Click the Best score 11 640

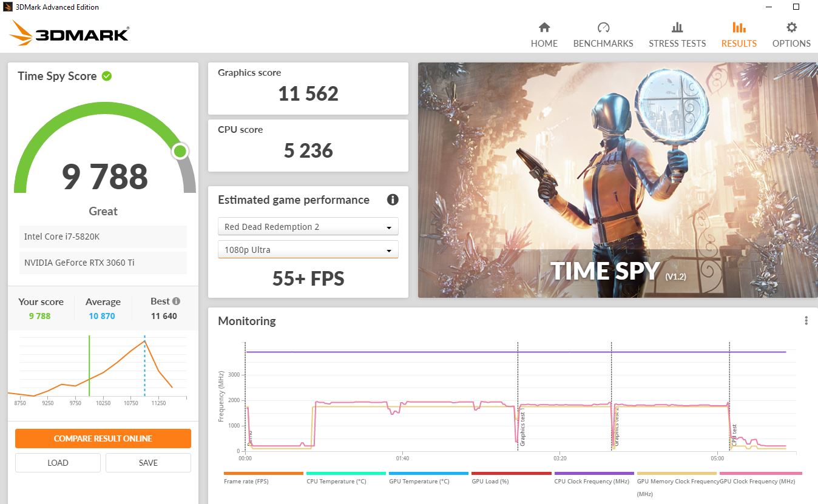click(x=164, y=316)
